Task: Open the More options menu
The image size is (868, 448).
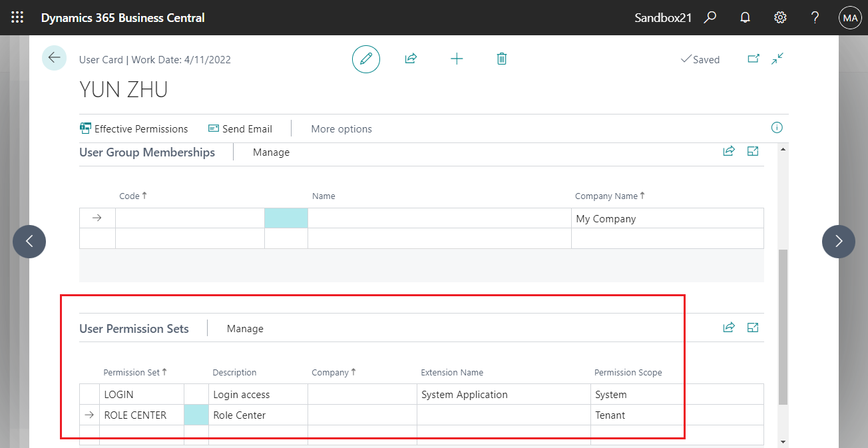Action: 341,128
